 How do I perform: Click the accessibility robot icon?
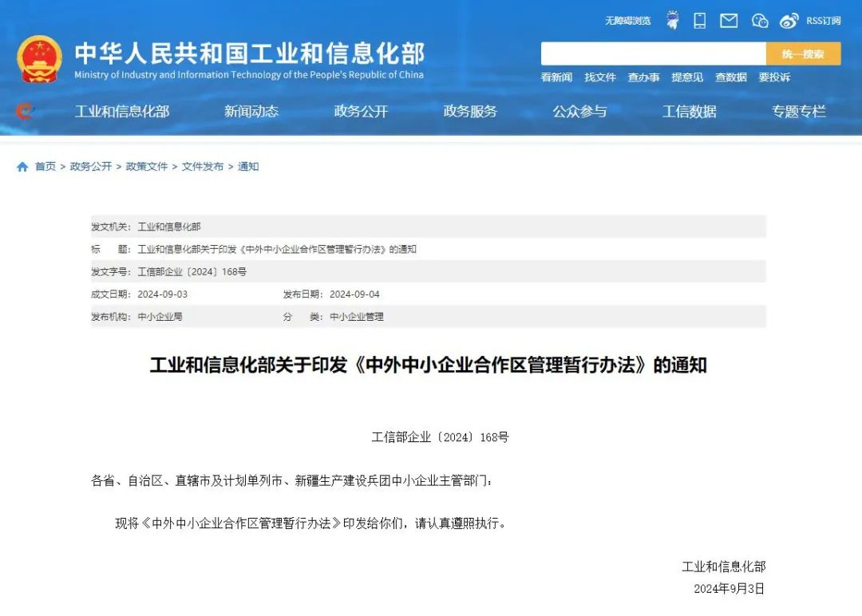click(x=672, y=20)
